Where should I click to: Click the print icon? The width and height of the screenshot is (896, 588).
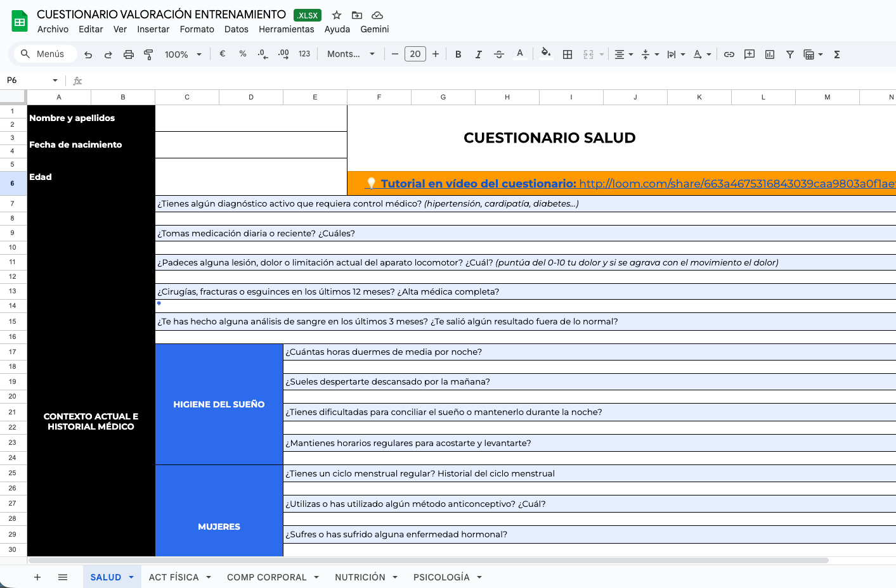pos(129,54)
